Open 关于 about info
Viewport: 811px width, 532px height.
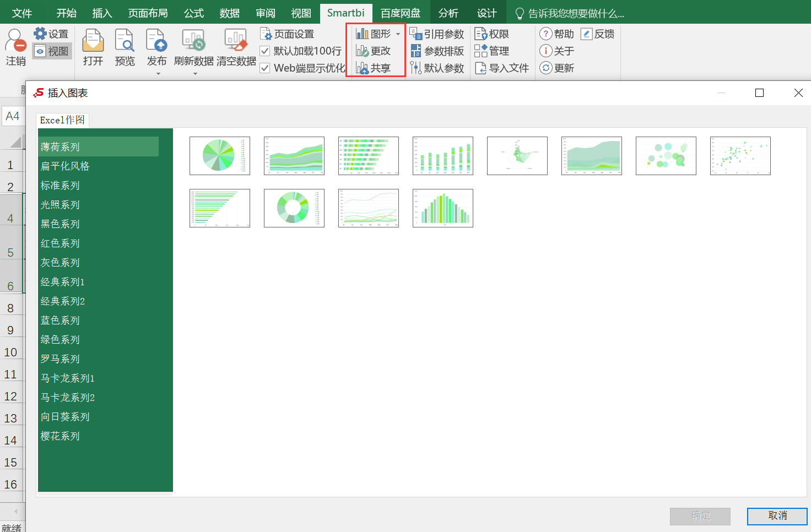point(556,51)
